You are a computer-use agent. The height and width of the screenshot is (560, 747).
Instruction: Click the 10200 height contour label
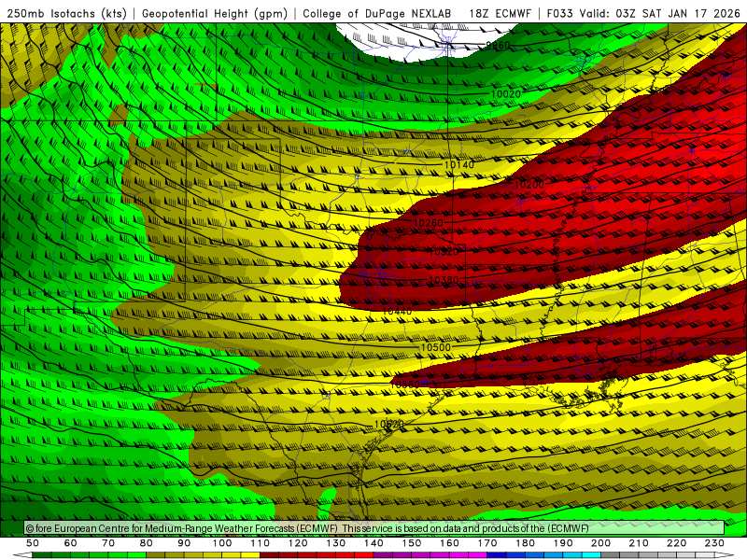coord(529,184)
